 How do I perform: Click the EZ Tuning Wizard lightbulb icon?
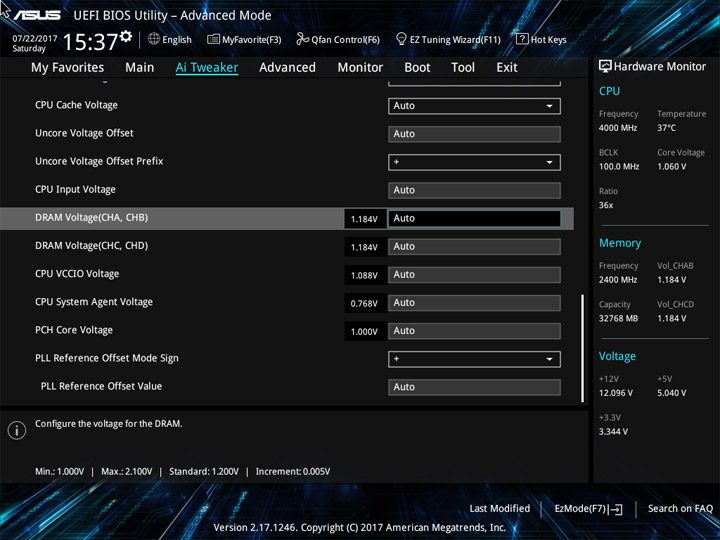click(401, 39)
